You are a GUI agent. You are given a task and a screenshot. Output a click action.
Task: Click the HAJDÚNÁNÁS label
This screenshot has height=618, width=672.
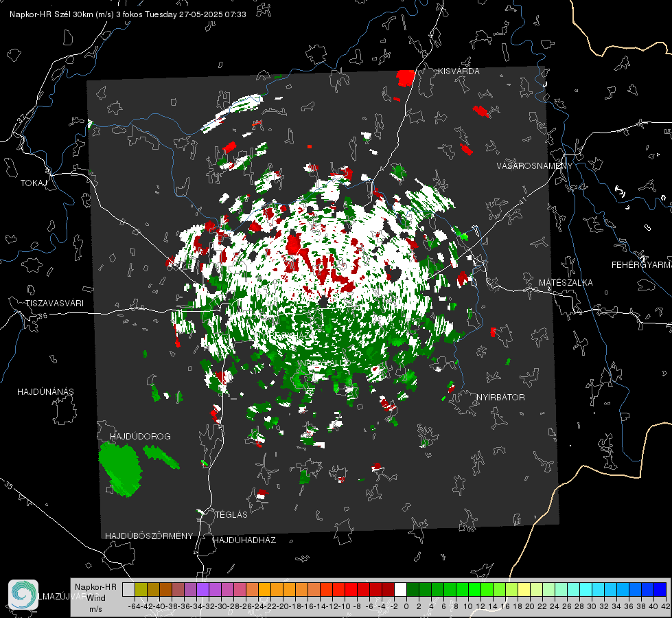[45, 391]
